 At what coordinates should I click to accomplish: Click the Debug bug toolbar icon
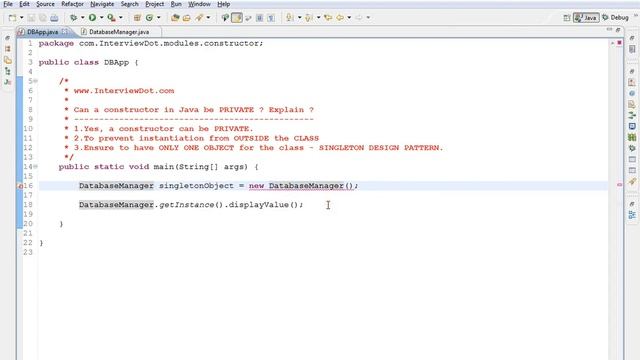(x=73, y=18)
